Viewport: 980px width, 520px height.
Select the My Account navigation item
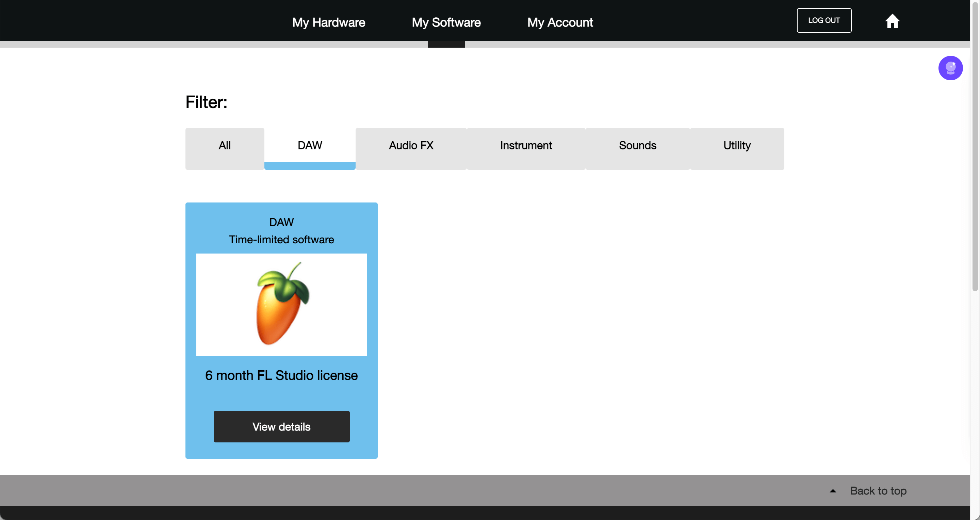[x=560, y=22]
